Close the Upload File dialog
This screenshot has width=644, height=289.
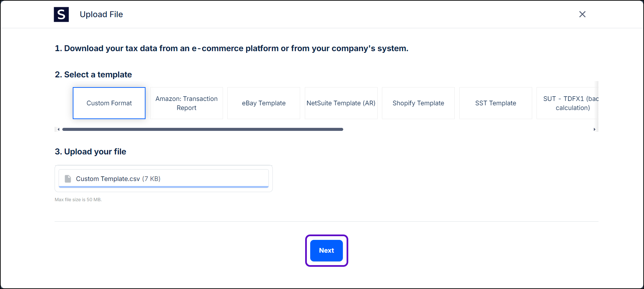click(582, 14)
